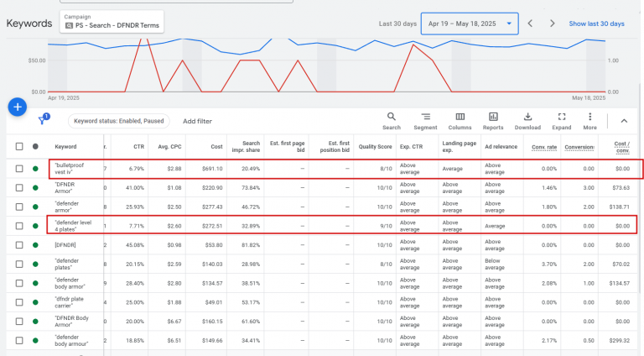Check the "defender plates" row checkbox
Viewport: 644px width, 356px height.
tap(19, 264)
